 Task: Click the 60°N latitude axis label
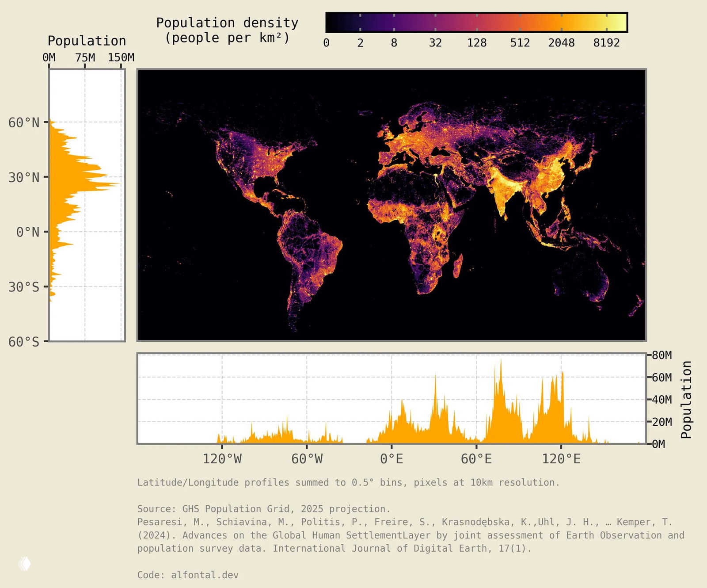click(24, 122)
